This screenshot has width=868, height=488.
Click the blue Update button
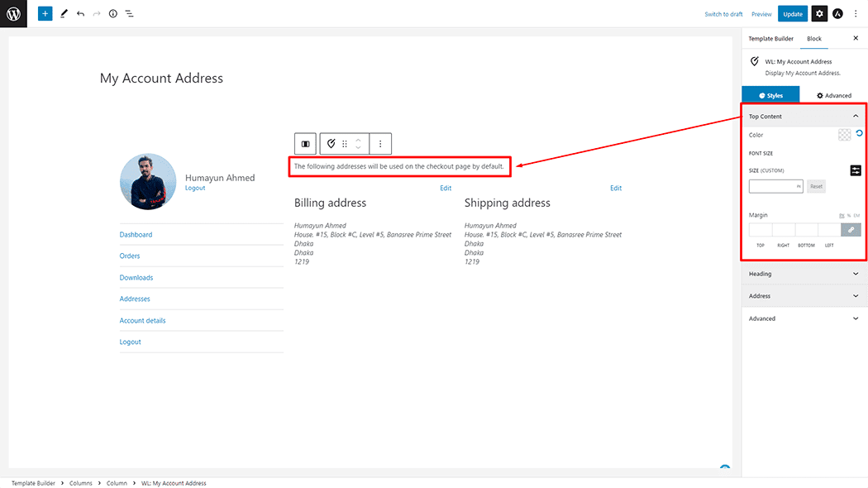793,14
